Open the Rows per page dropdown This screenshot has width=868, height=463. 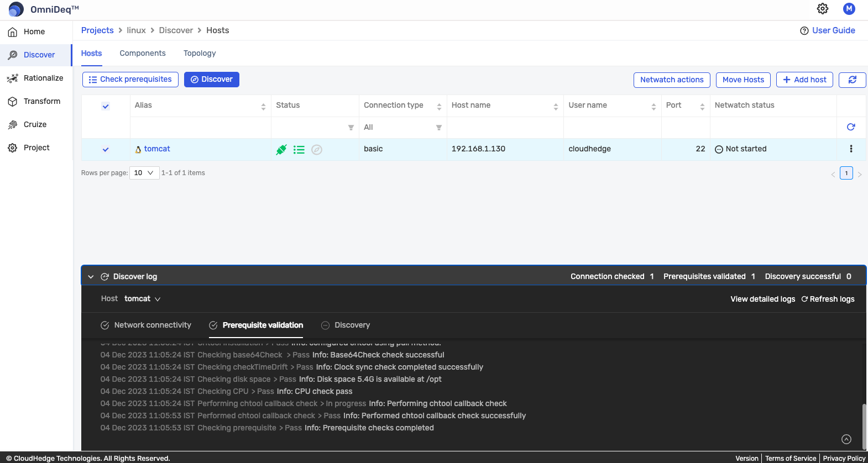click(144, 173)
